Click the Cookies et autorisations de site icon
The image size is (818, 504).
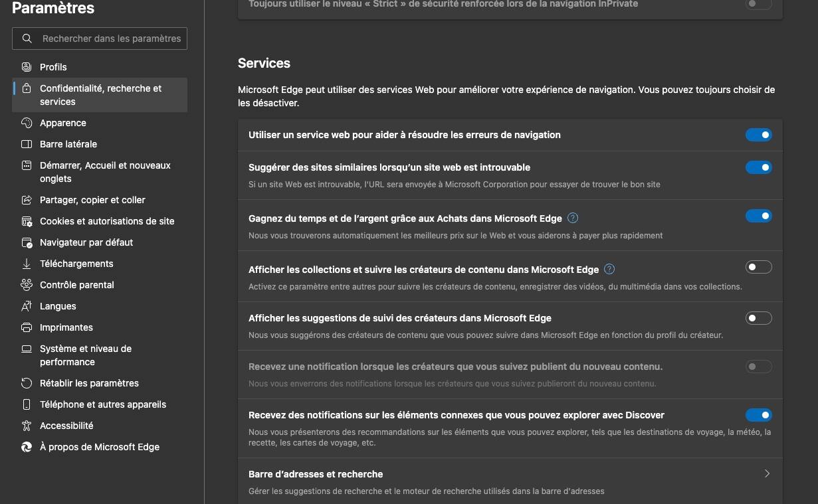(26, 221)
